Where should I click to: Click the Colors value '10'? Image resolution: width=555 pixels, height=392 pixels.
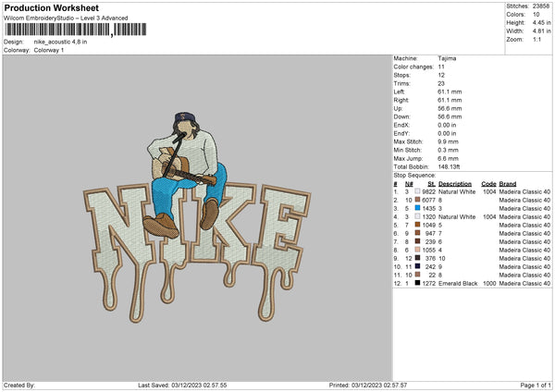(x=536, y=15)
